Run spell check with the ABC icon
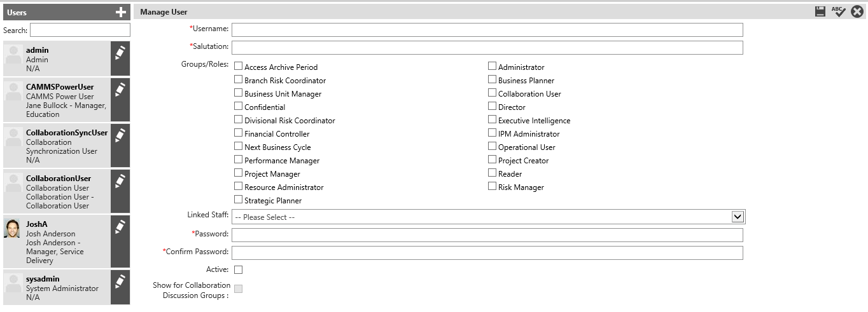Image resolution: width=868 pixels, height=312 pixels. [839, 11]
